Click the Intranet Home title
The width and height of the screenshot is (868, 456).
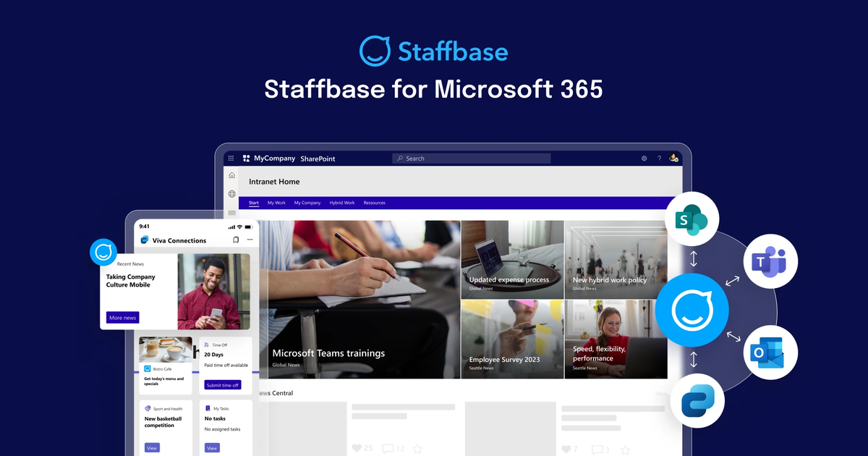(x=274, y=182)
